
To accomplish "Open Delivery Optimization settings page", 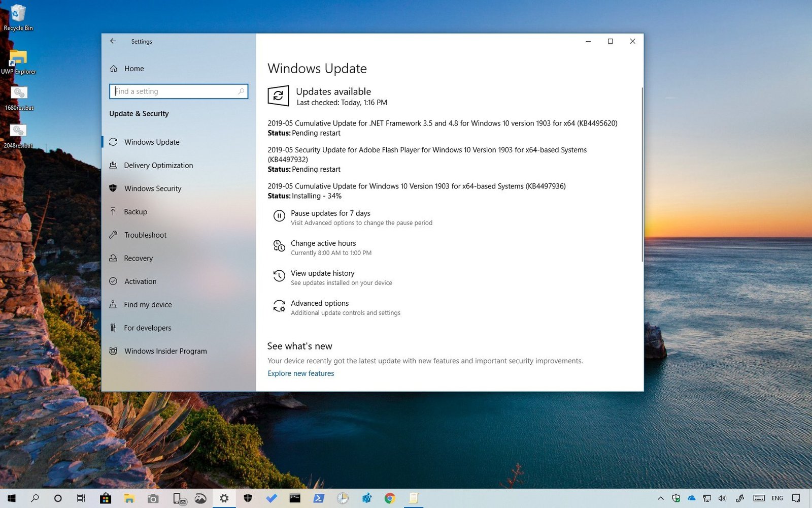I will pos(158,165).
